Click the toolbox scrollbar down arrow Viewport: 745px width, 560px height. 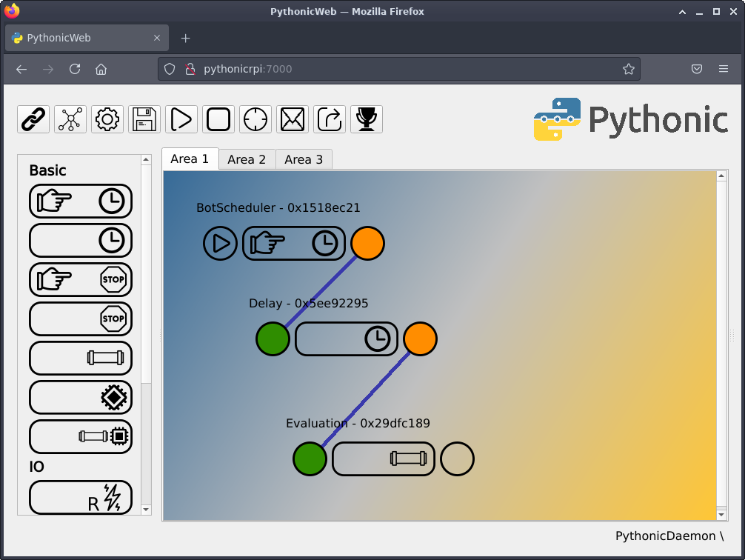147,510
